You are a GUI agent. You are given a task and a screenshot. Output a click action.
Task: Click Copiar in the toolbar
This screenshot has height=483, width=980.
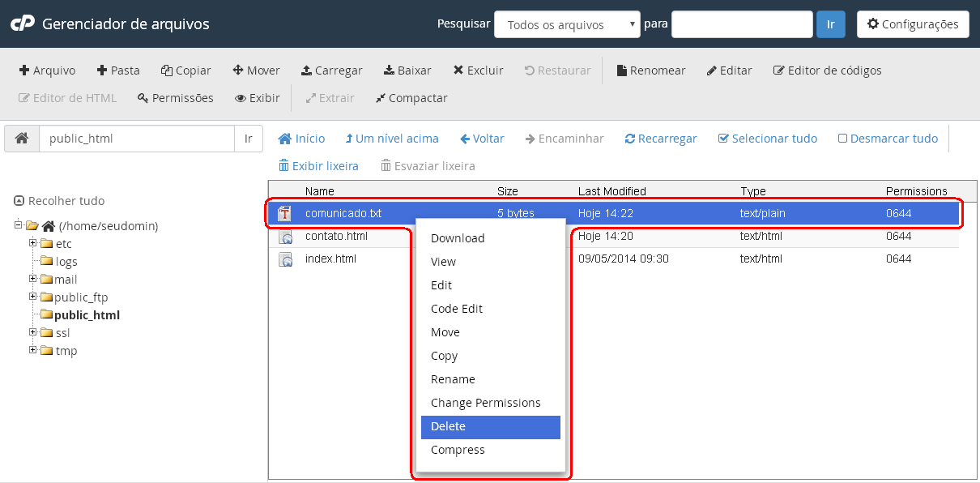tap(186, 71)
